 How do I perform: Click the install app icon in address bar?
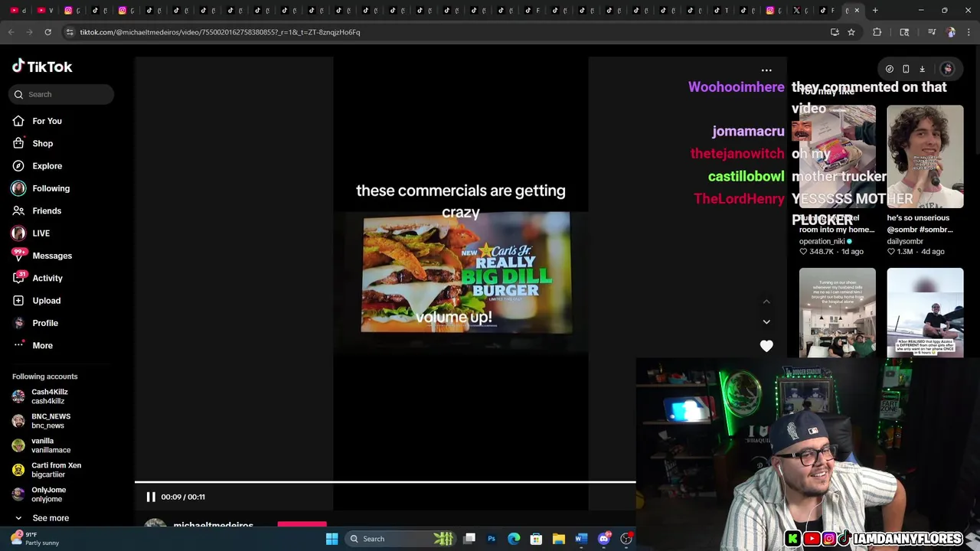coord(835,32)
